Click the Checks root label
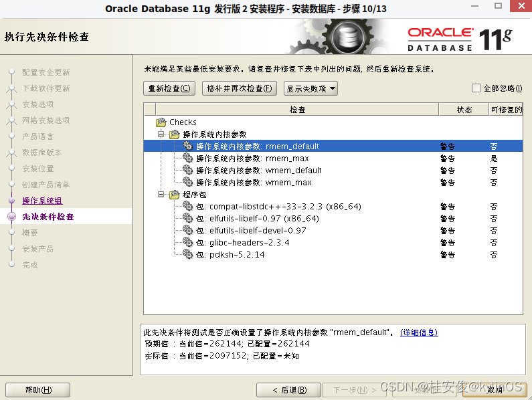 [x=183, y=122]
